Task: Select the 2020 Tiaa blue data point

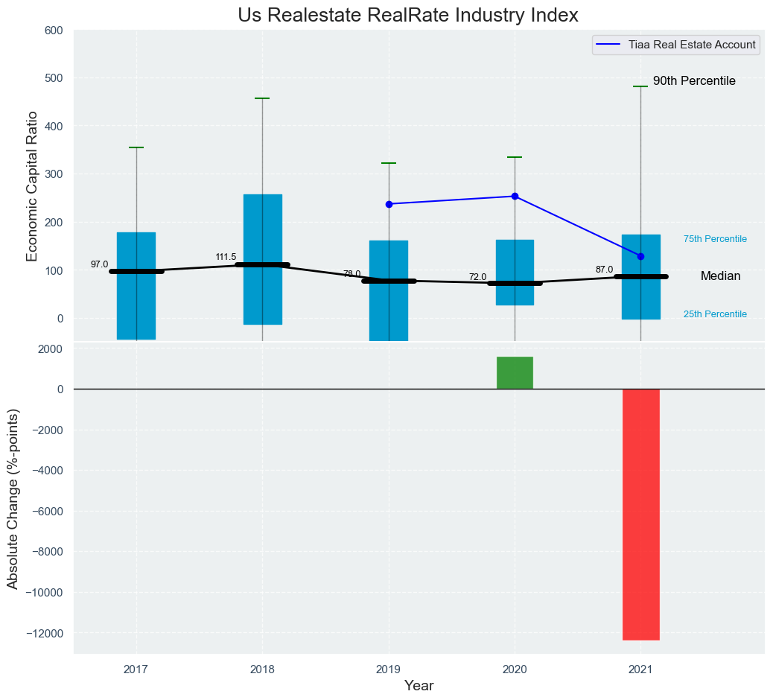Action: click(x=515, y=197)
